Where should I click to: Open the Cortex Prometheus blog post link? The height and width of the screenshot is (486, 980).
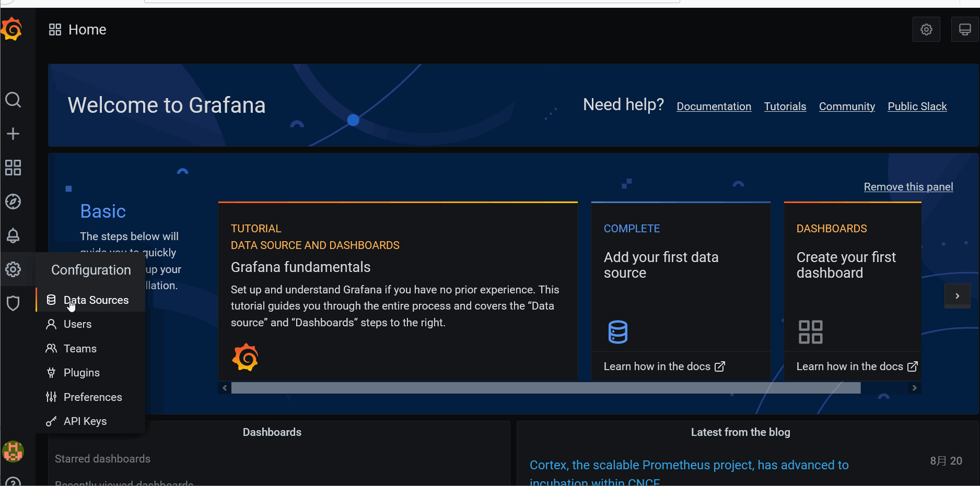(689, 472)
